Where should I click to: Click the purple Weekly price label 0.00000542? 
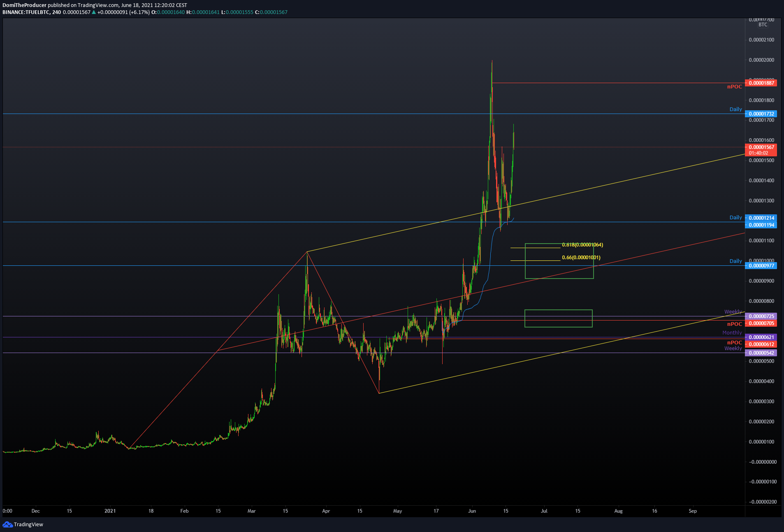(x=761, y=353)
